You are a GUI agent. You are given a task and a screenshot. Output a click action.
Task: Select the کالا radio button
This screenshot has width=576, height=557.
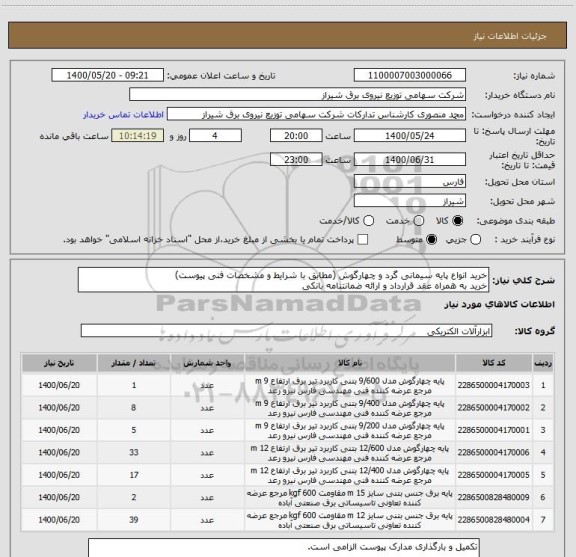coord(458,221)
